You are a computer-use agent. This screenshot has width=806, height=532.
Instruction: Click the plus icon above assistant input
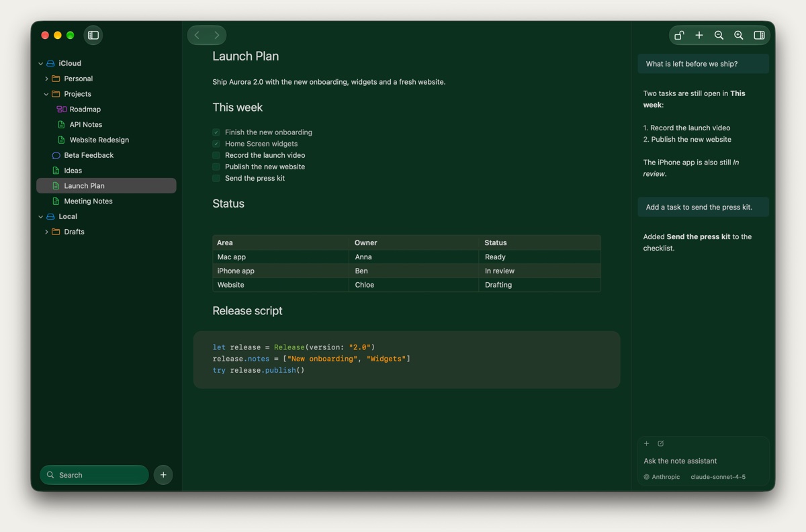(647, 443)
